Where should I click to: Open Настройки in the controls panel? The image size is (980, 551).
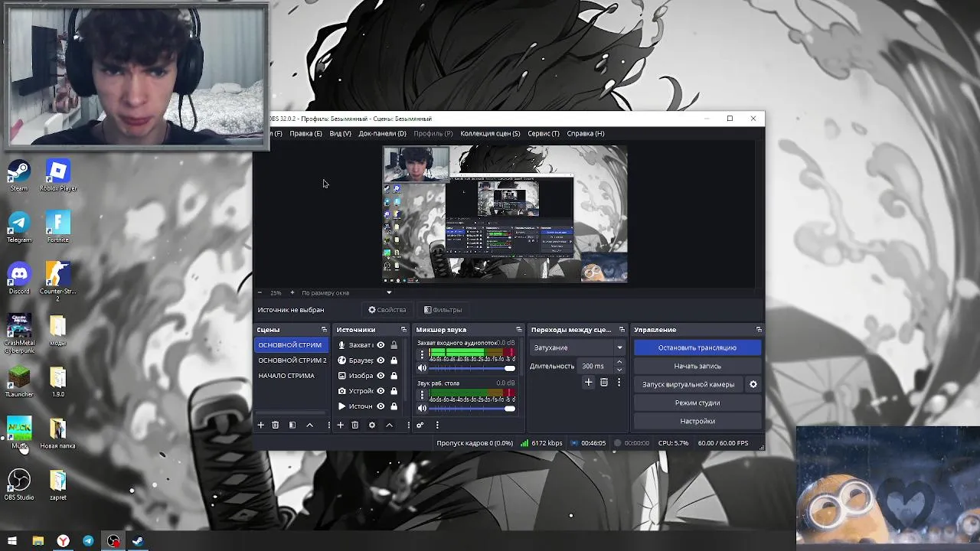(x=697, y=421)
